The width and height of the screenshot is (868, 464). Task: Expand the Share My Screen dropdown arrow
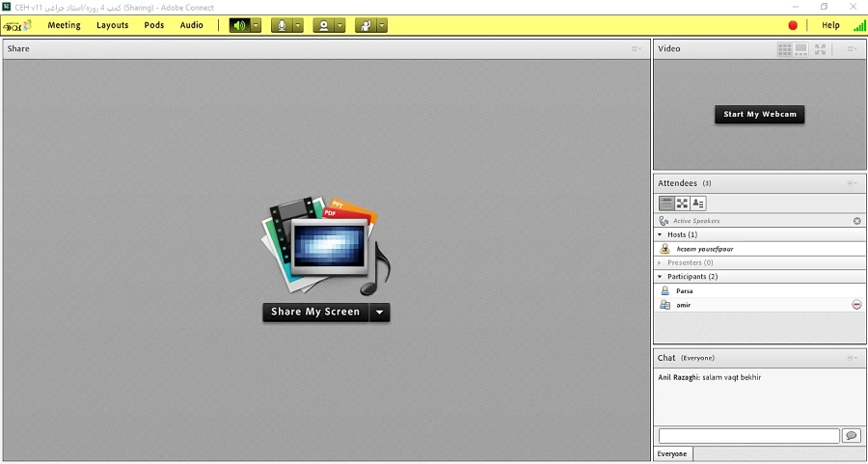point(380,312)
